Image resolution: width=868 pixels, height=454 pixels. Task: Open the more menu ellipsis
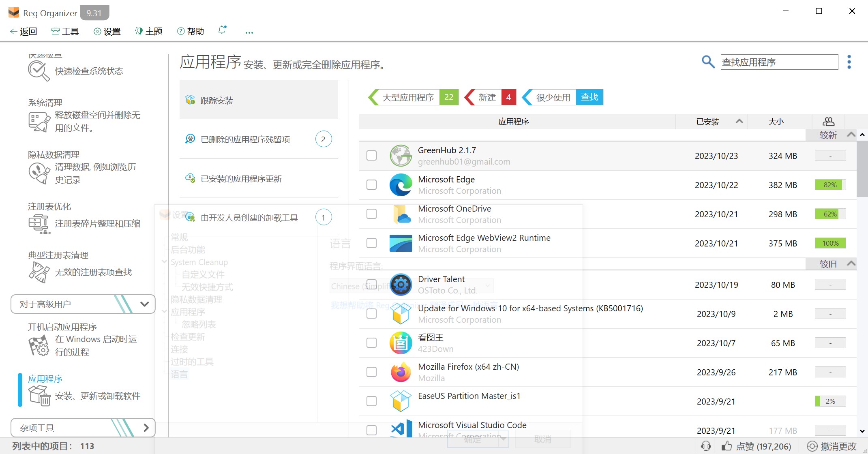[249, 32]
